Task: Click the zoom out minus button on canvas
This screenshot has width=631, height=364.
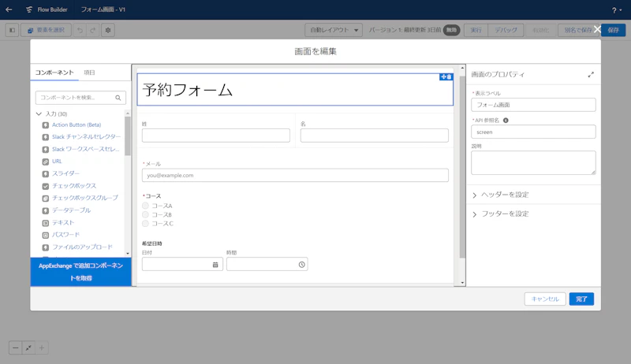Action: tap(15, 348)
